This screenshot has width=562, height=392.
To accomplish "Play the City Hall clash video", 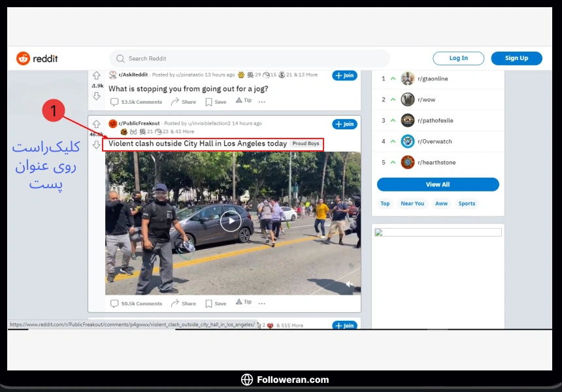I will pos(231,220).
